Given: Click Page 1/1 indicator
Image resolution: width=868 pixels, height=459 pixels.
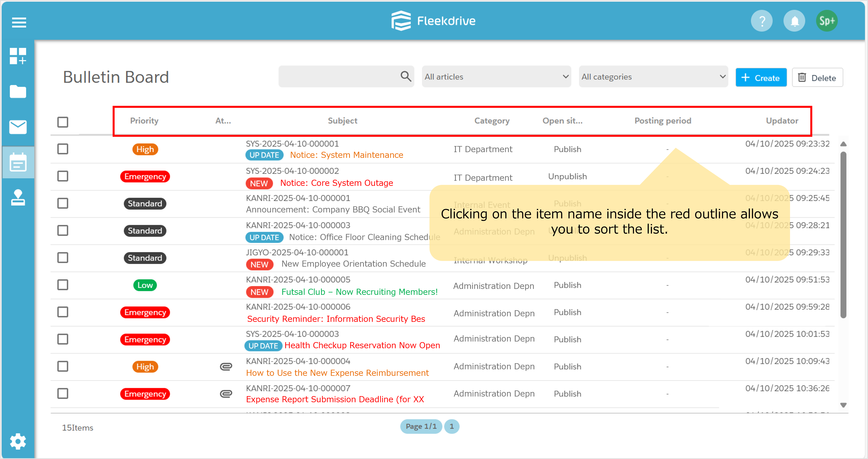Looking at the screenshot, I should 421,426.
